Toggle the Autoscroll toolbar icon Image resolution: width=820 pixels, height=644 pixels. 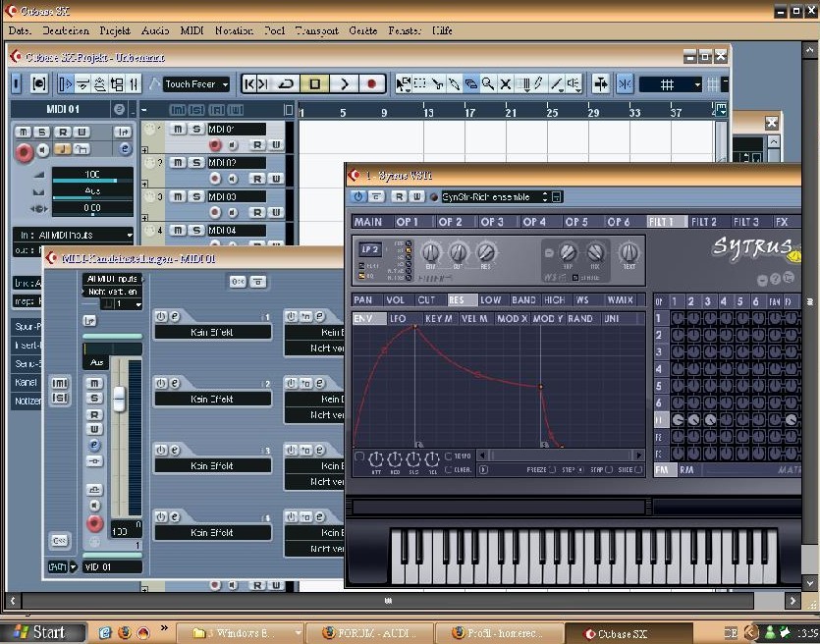tap(601, 83)
